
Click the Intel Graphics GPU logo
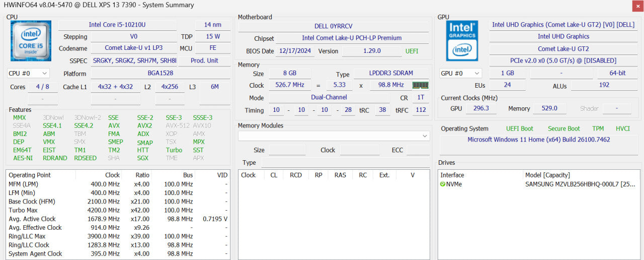tap(462, 41)
